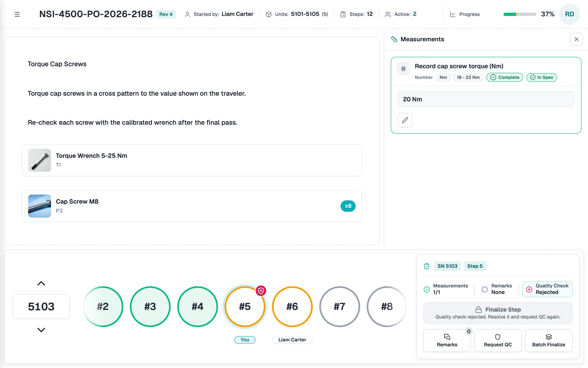The width and height of the screenshot is (588, 368).
Task: Go to next unit with down chevron
Action: tap(41, 330)
